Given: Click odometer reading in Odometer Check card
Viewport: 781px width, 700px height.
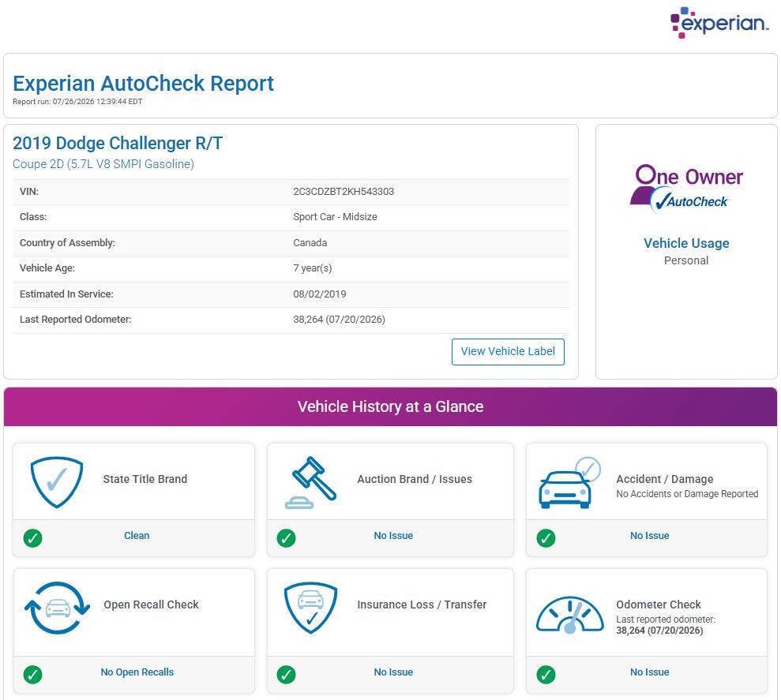Looking at the screenshot, I should tap(660, 631).
